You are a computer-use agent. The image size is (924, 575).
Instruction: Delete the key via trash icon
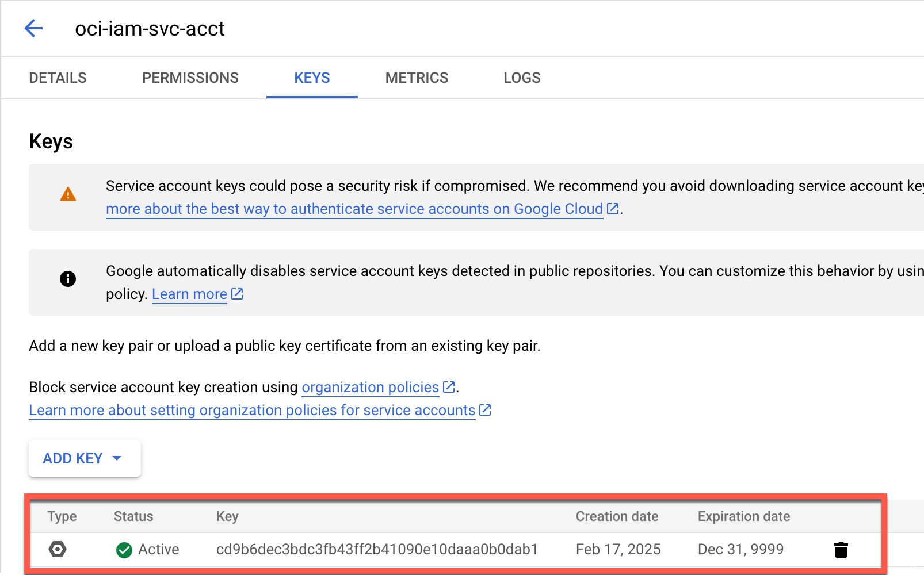point(841,550)
